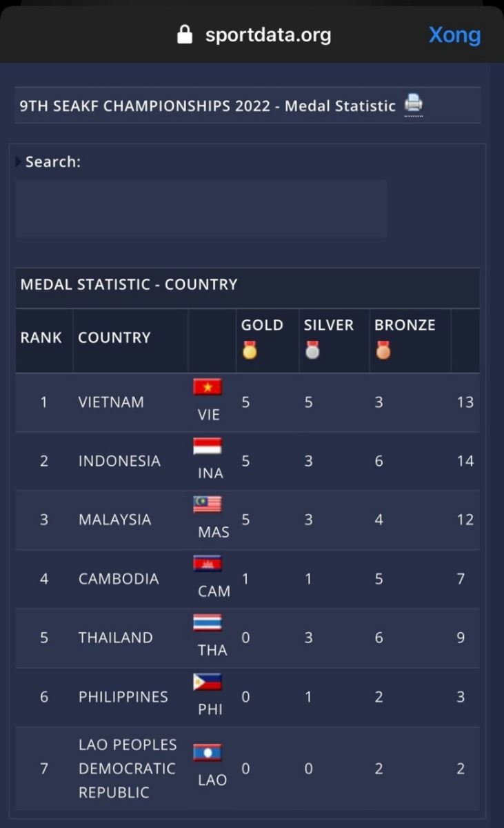504x828 pixels.
Task: Tap Xong to close the browser view
Action: coord(454,34)
